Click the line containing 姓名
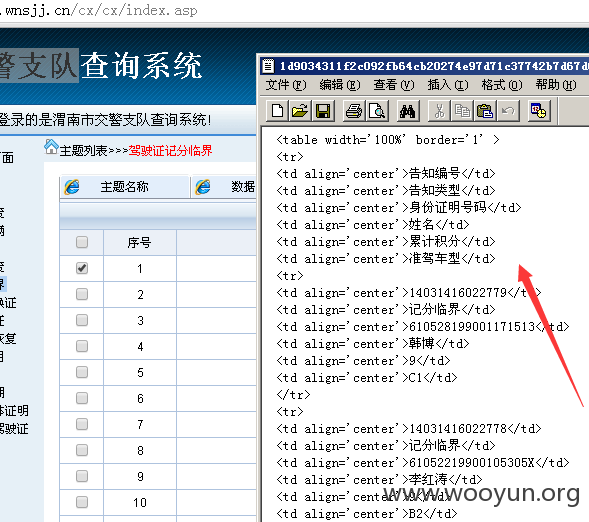 (x=373, y=225)
